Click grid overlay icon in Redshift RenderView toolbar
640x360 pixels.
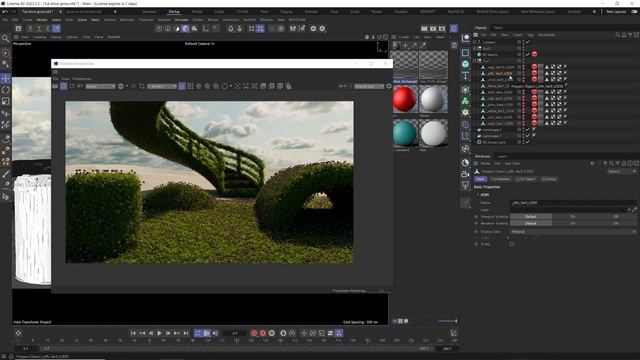pyautogui.click(x=190, y=86)
